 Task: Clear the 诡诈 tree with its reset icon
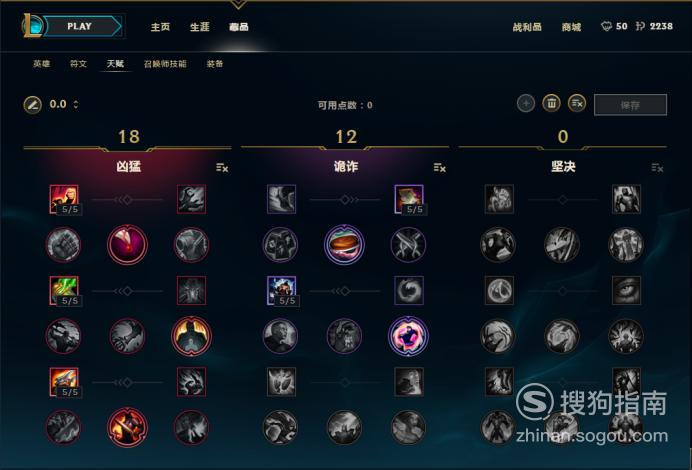pos(440,168)
